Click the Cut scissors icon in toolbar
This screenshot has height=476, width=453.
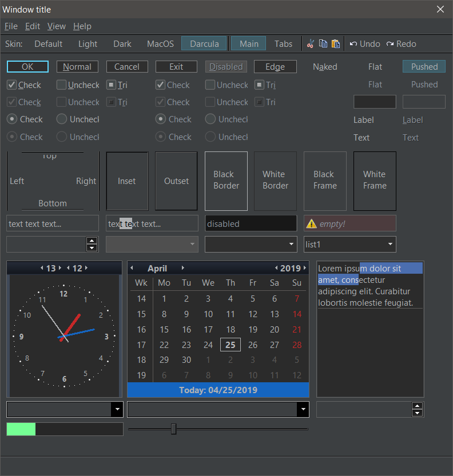[311, 44]
